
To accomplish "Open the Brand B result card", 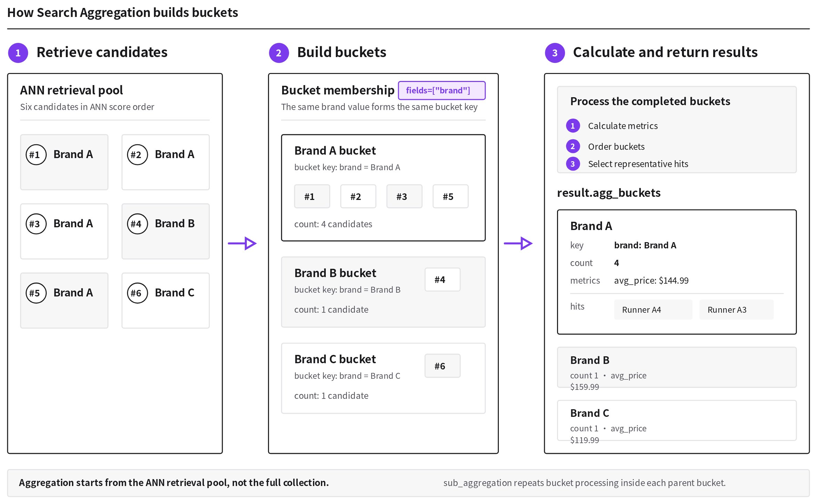I will [x=676, y=367].
